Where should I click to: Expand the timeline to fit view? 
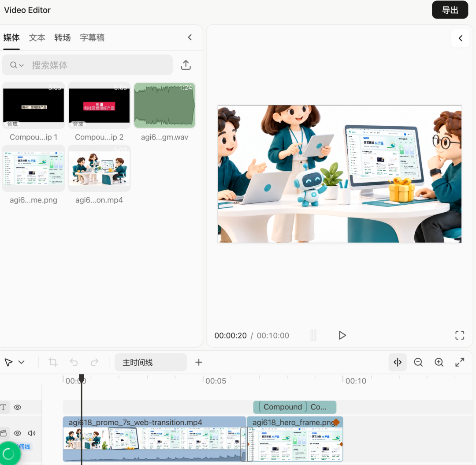460,362
